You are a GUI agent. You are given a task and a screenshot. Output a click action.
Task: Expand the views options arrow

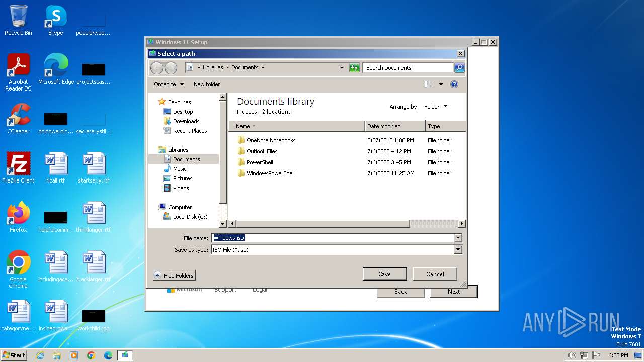[x=441, y=84]
